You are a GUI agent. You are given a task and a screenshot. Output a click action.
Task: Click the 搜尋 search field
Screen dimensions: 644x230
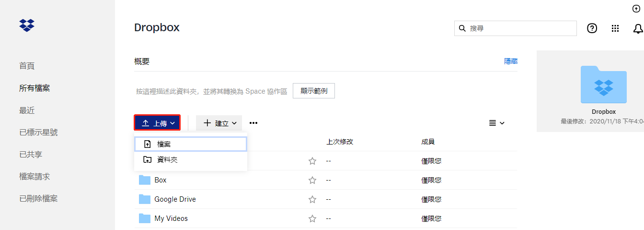coord(520,28)
